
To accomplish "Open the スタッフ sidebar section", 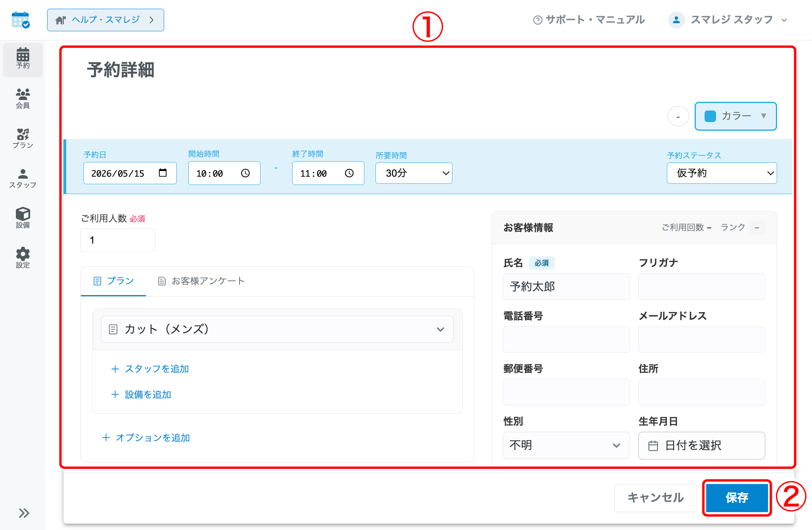I will click(x=23, y=178).
